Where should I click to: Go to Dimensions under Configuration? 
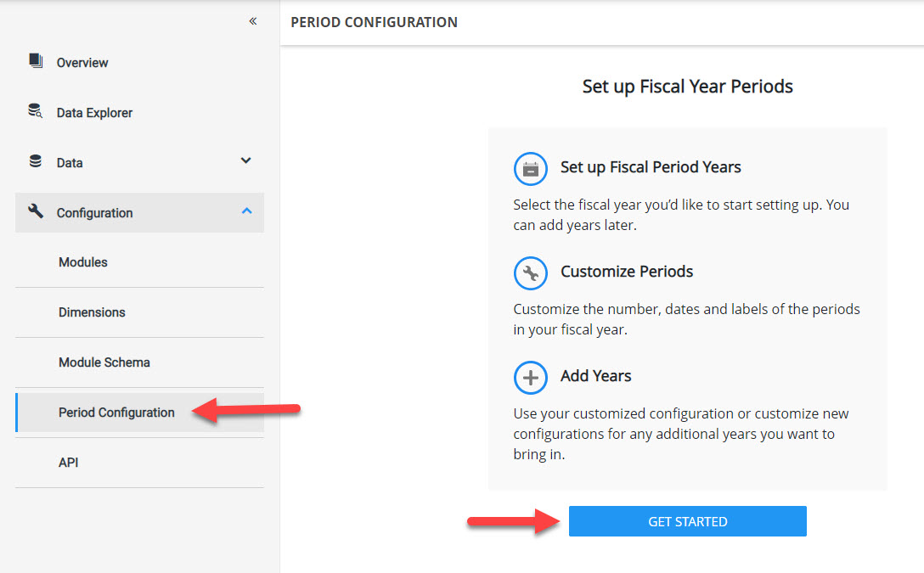pyautogui.click(x=92, y=312)
